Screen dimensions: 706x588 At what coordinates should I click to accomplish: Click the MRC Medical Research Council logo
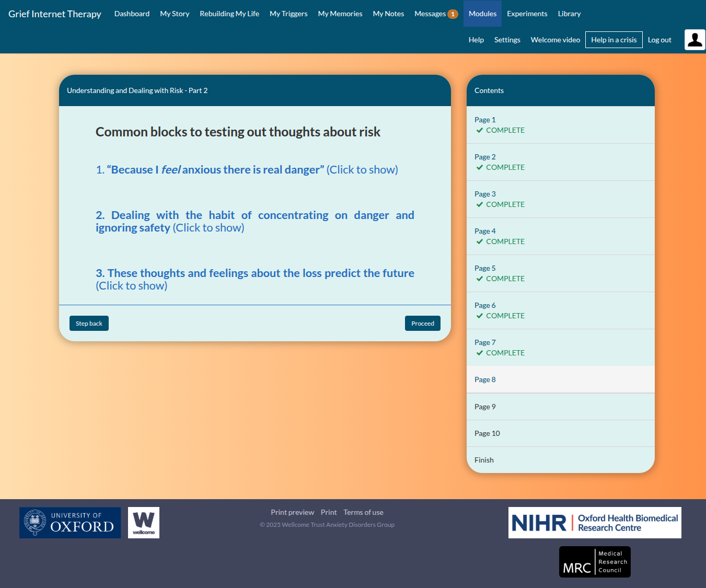595,562
